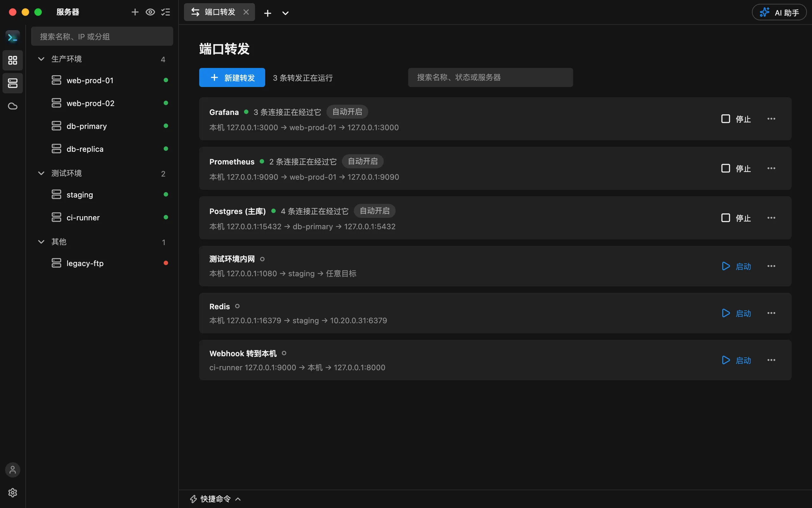Open the terminal icon in left rail
The height and width of the screenshot is (508, 812).
13,37
